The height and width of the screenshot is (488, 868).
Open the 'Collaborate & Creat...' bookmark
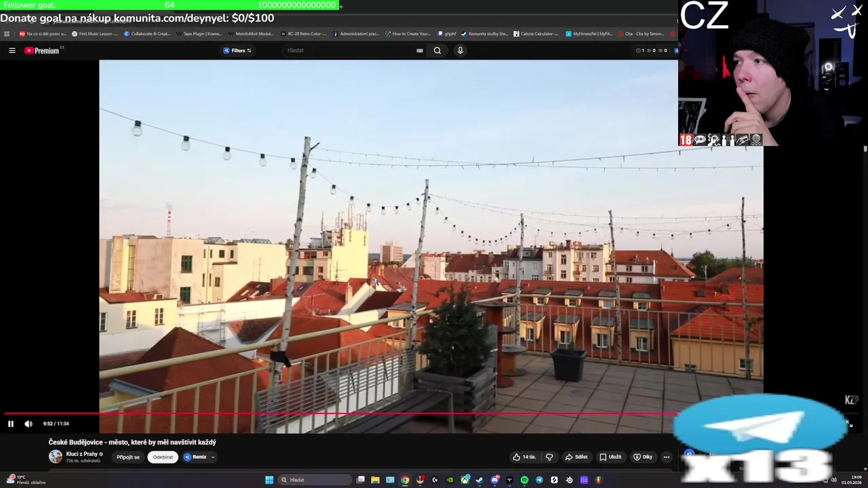click(x=147, y=34)
